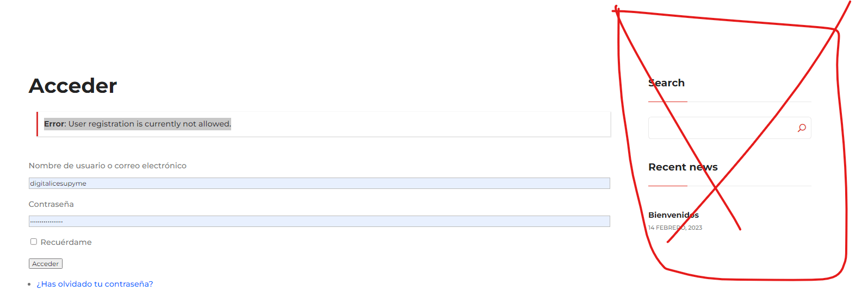Click the bullet before forgotten password link
The width and height of the screenshot is (868, 297).
(29, 285)
